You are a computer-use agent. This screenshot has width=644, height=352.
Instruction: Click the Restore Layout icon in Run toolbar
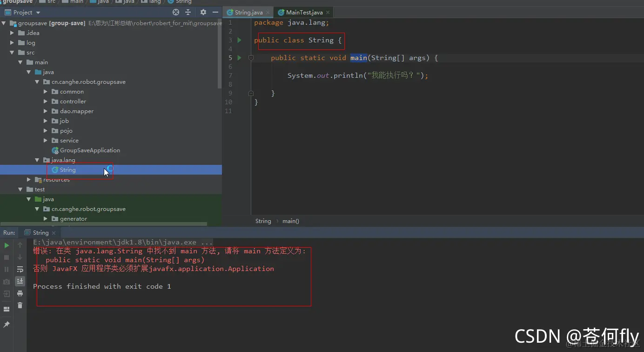(7, 309)
